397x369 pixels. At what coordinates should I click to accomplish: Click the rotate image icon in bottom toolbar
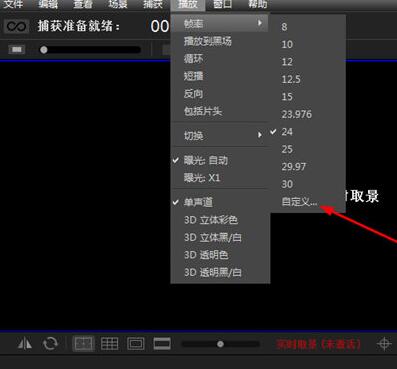[50, 344]
